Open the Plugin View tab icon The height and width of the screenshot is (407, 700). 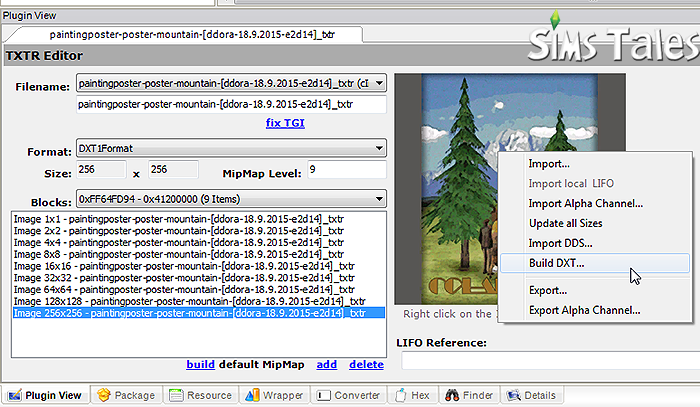coord(15,395)
